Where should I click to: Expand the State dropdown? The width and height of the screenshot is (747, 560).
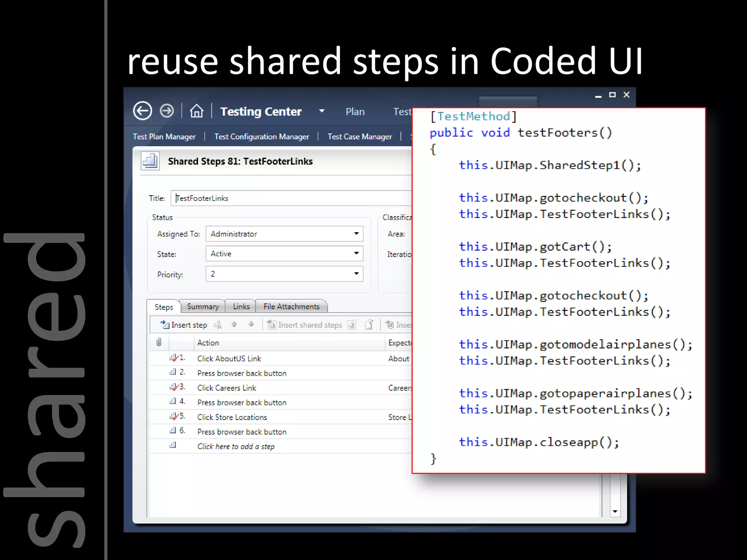[x=356, y=253]
